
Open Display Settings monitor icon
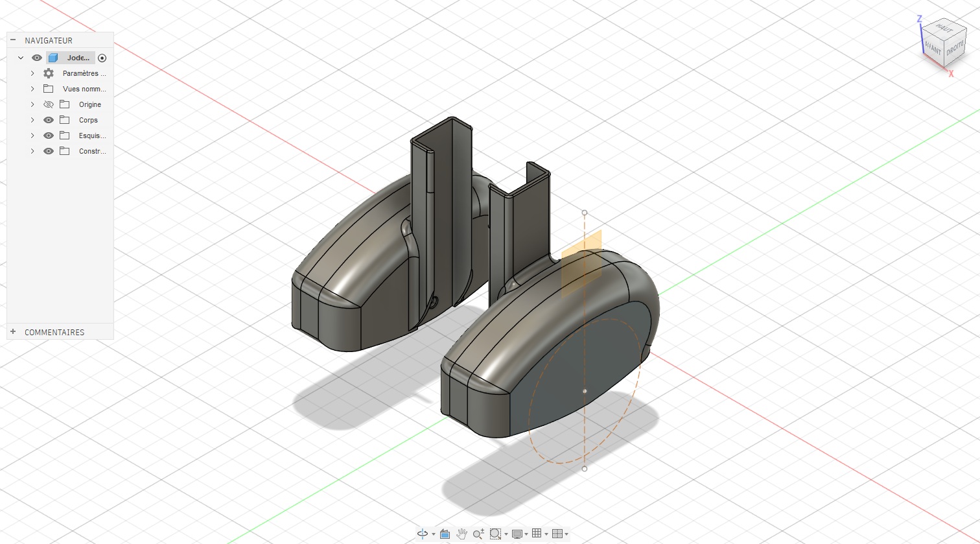[x=517, y=534]
